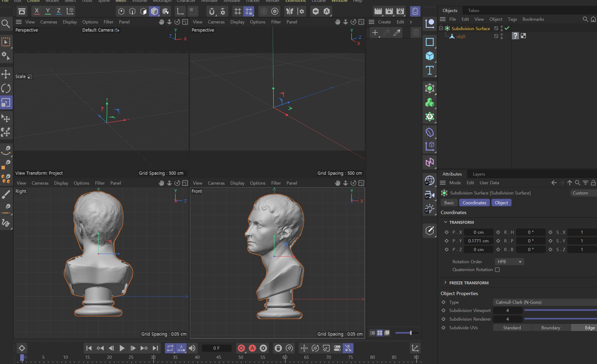Adjust Subdivision Renderer slider
The image size is (597, 364).
(x=561, y=319)
